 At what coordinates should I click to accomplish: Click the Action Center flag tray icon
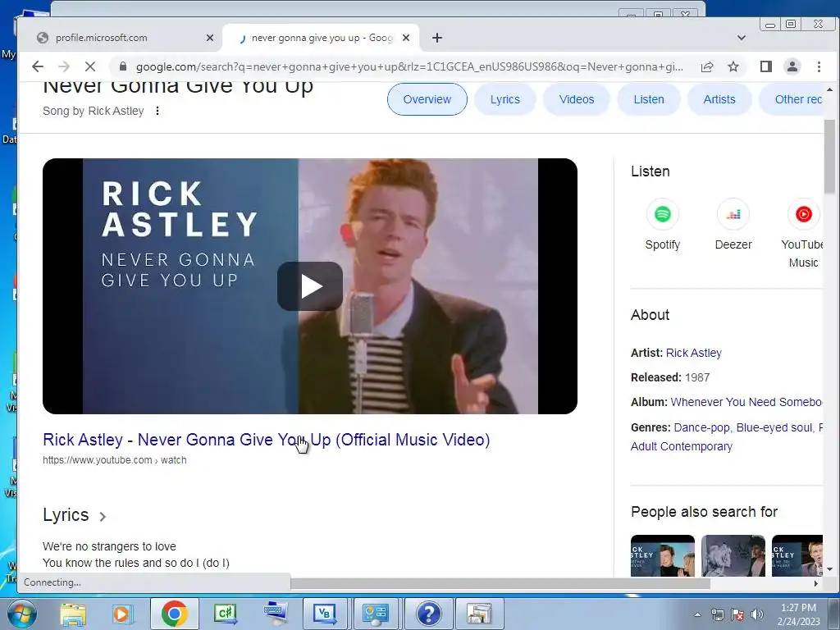click(x=737, y=614)
